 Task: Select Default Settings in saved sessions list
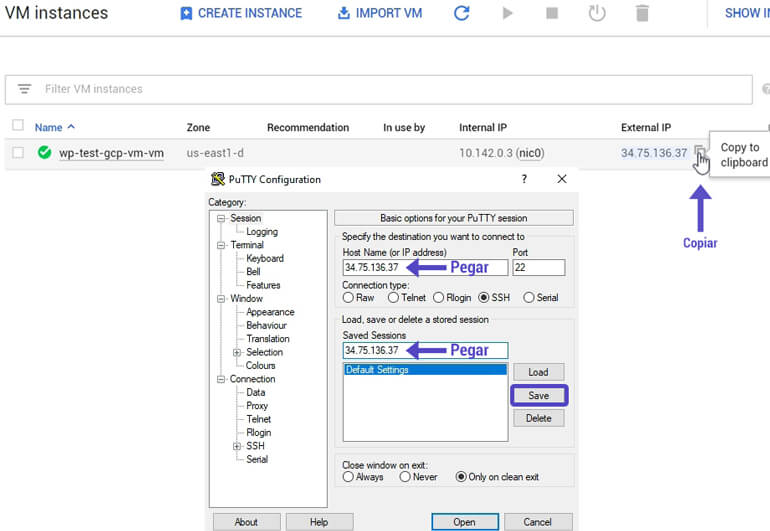tap(425, 369)
